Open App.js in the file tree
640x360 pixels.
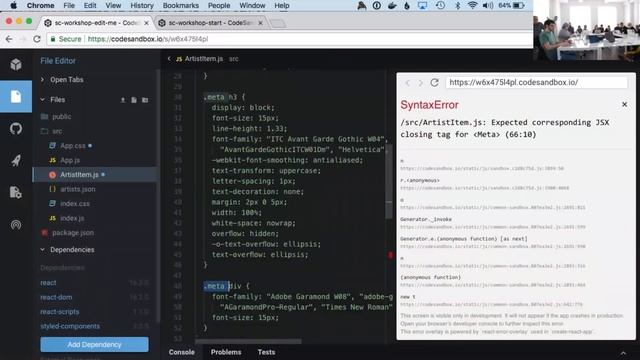(x=70, y=160)
